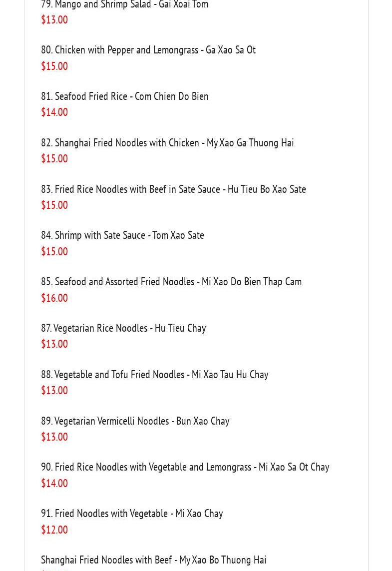Choose Shanghai Fried Noodles with Chicken
392x571 pixels.
coord(167,143)
